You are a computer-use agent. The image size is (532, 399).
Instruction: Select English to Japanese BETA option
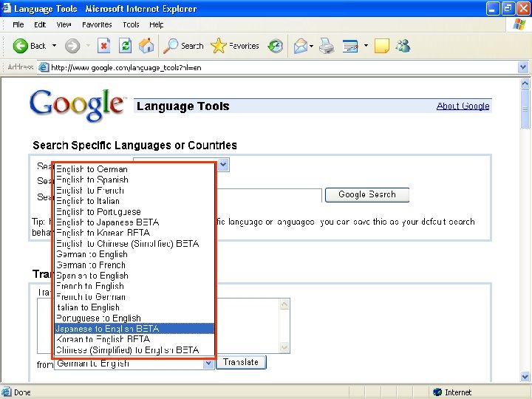[134, 222]
